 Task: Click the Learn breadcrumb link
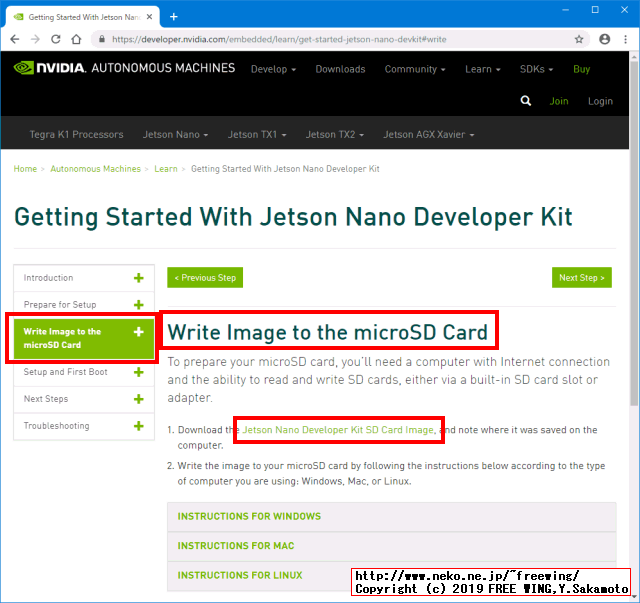(166, 169)
